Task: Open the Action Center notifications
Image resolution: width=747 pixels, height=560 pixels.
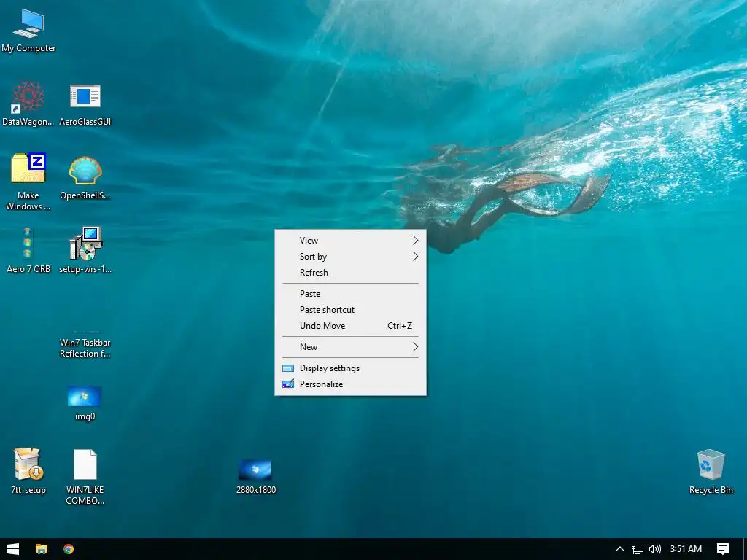Action: click(x=723, y=549)
